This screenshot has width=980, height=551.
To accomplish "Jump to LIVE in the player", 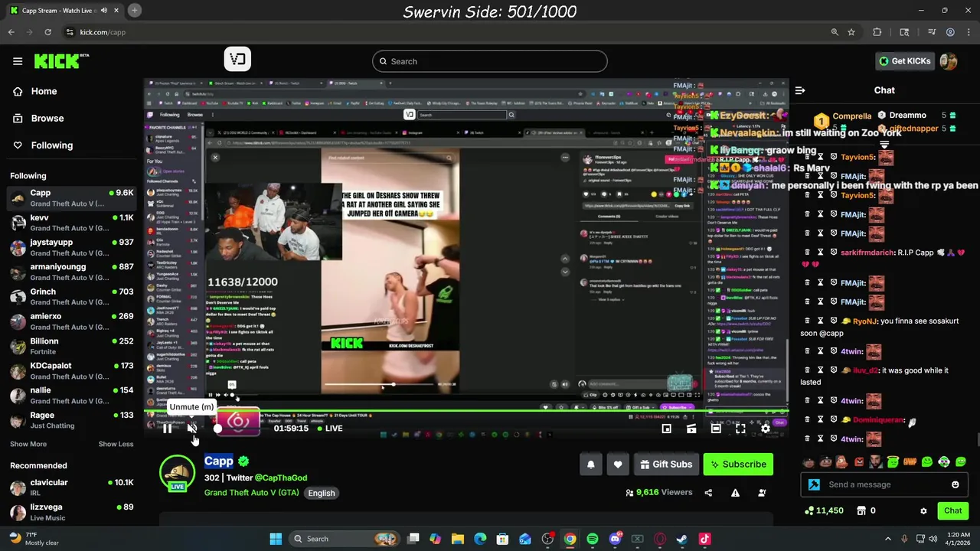I will point(330,429).
